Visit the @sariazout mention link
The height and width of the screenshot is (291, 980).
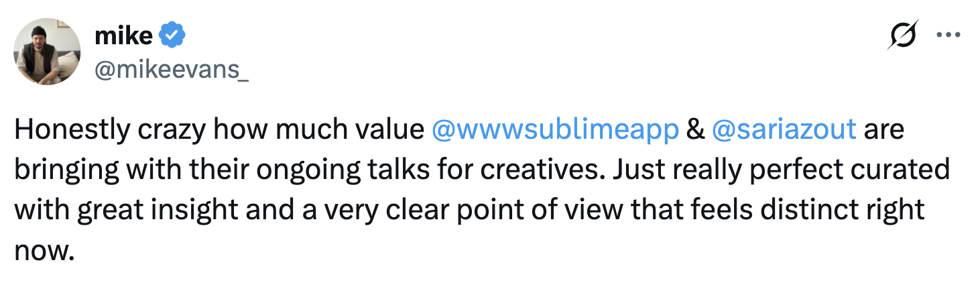point(783,129)
